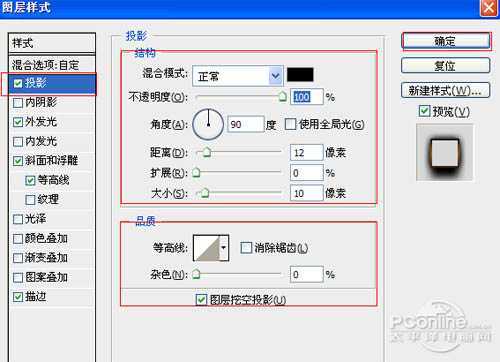The width and height of the screenshot is (500, 362).
Task: Expand the 等高线 contour picker arrow
Action: click(224, 248)
